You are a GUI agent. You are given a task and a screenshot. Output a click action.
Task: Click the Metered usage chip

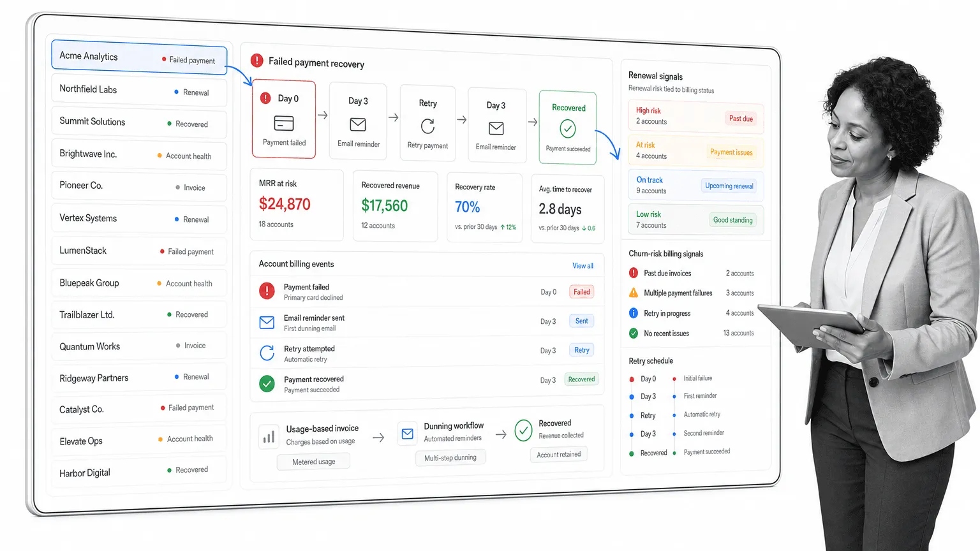click(x=313, y=462)
